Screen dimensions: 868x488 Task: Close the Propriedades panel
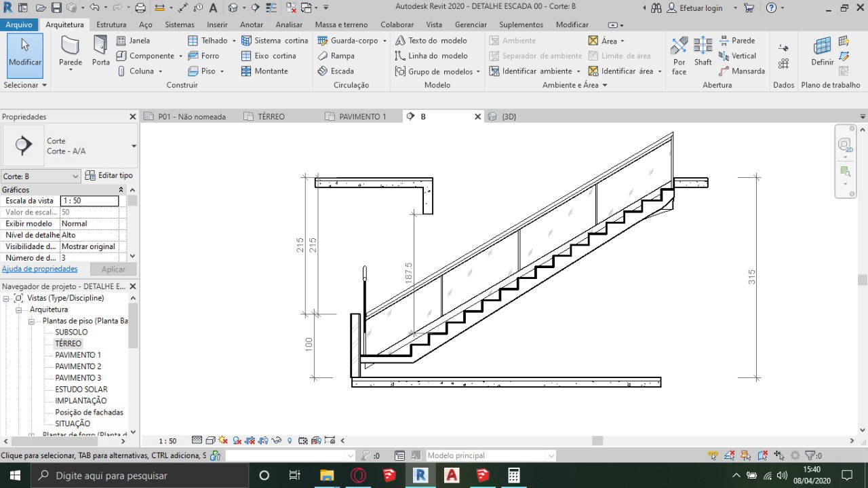(133, 117)
